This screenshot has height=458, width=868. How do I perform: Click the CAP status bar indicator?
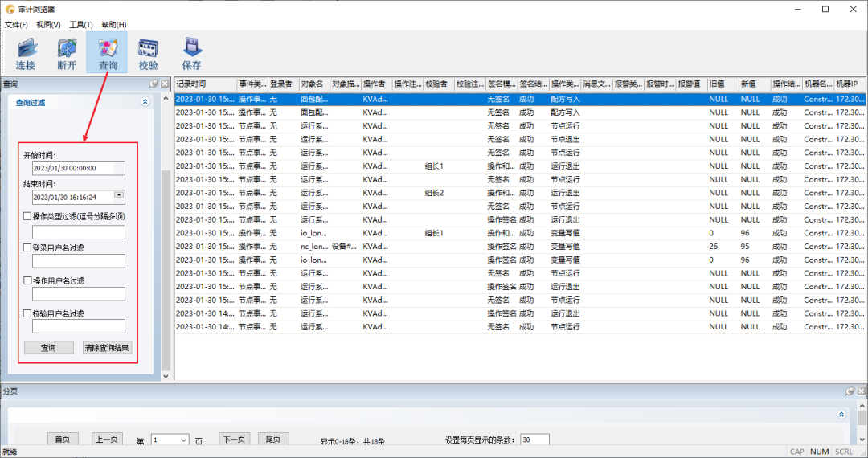(x=796, y=452)
